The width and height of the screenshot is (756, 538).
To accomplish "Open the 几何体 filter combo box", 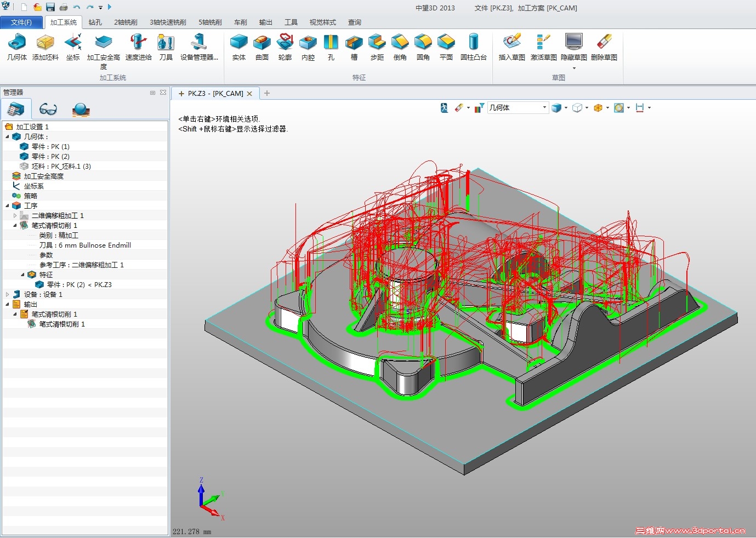I will (518, 108).
